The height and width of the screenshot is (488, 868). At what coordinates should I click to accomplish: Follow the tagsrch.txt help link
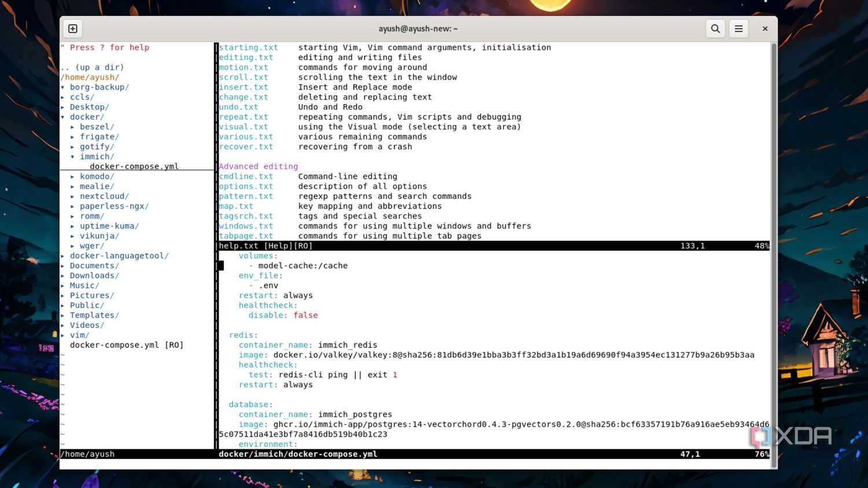(x=246, y=216)
